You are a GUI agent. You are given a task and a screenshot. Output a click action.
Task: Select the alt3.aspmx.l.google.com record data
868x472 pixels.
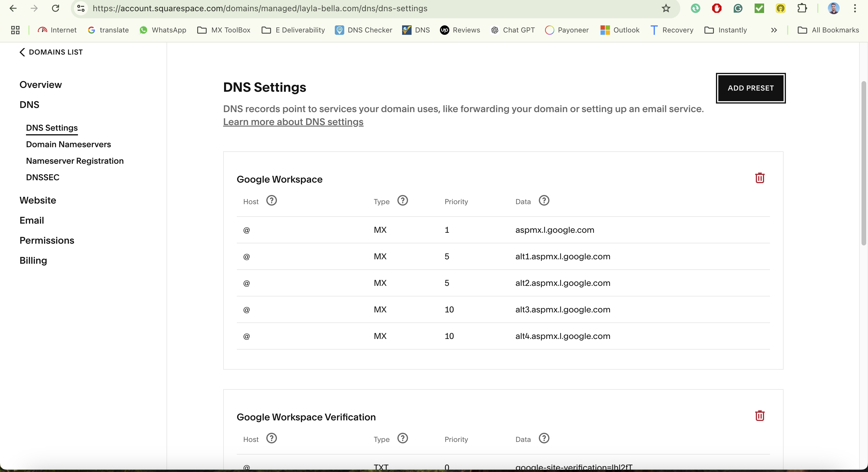coord(563,310)
